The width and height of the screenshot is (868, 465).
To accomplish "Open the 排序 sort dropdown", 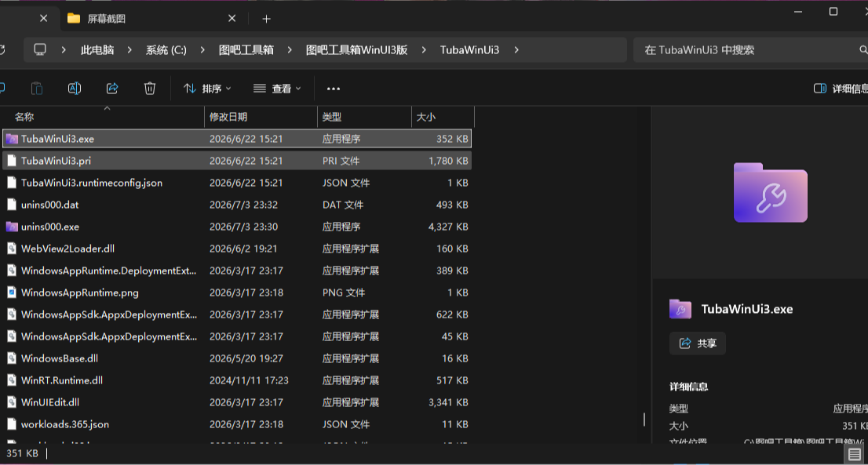I will [x=208, y=89].
